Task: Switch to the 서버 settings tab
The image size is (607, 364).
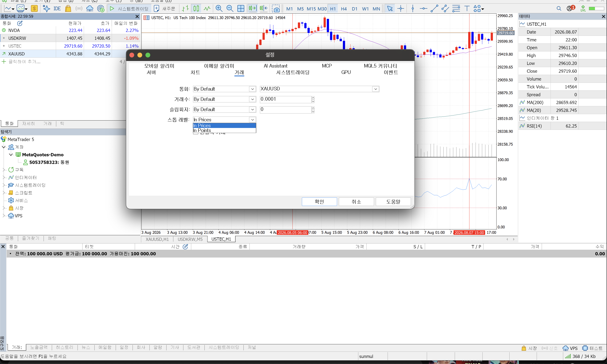Action: click(x=151, y=72)
